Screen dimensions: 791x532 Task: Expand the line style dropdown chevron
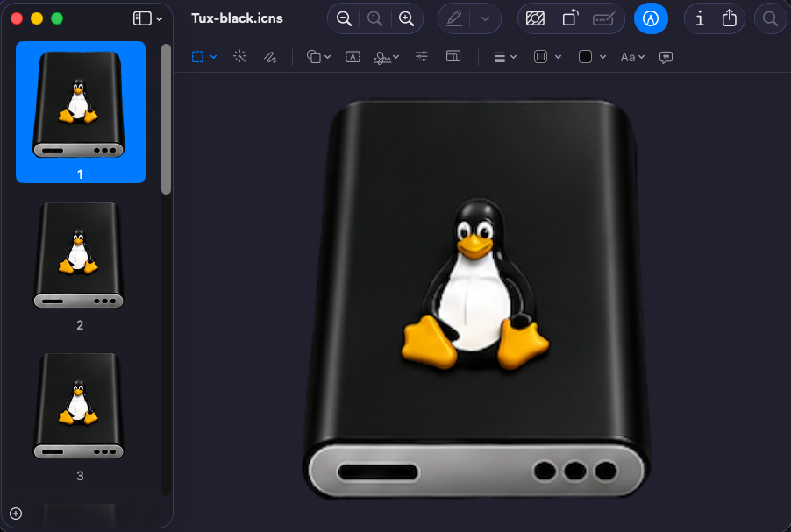514,57
